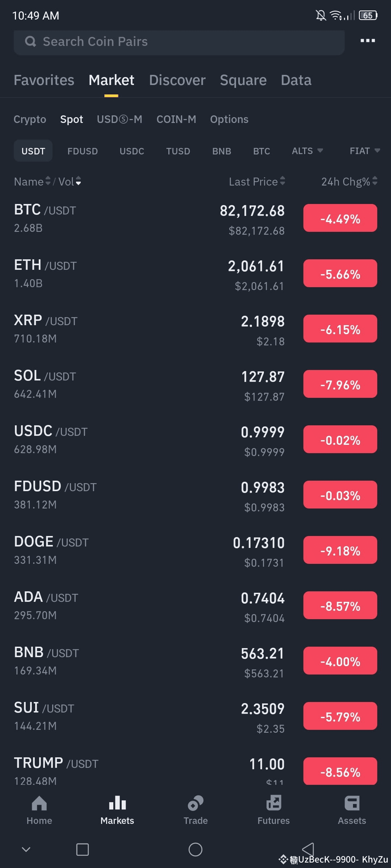Focus the Search Coin Pairs field
Viewport: 391px width, 868px height.
(x=179, y=42)
